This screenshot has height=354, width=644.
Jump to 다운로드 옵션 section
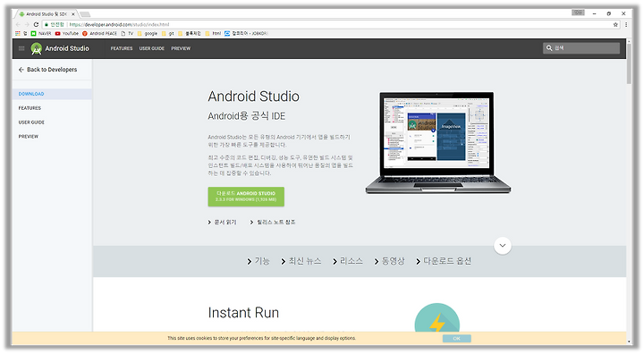click(x=444, y=261)
